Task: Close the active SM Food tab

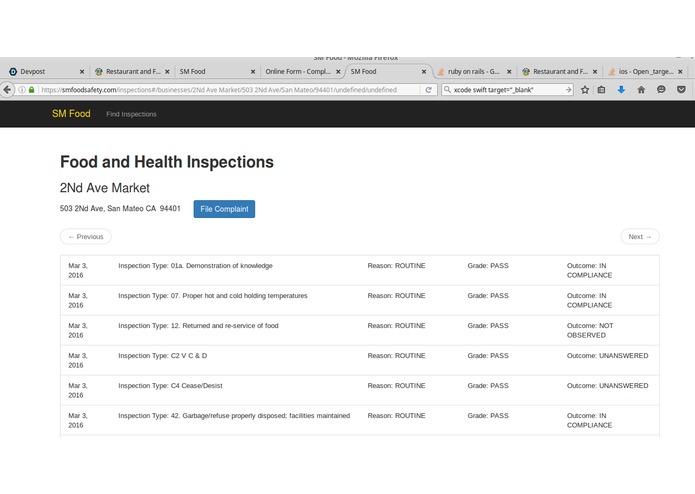Action: pyautogui.click(x=424, y=72)
